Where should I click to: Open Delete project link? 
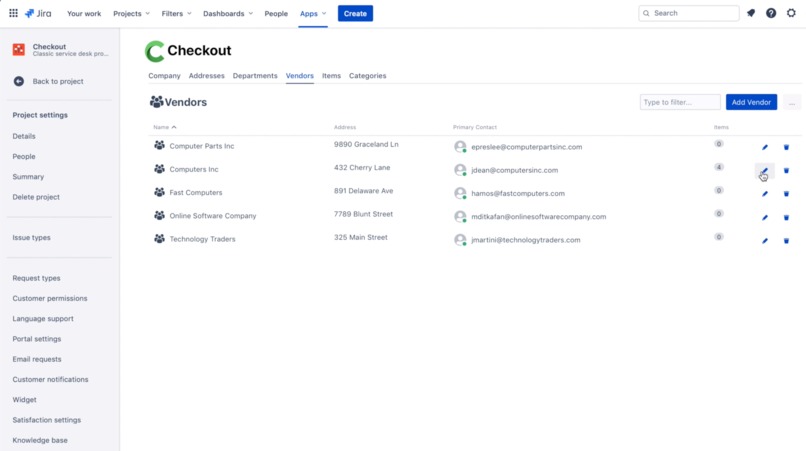click(36, 197)
